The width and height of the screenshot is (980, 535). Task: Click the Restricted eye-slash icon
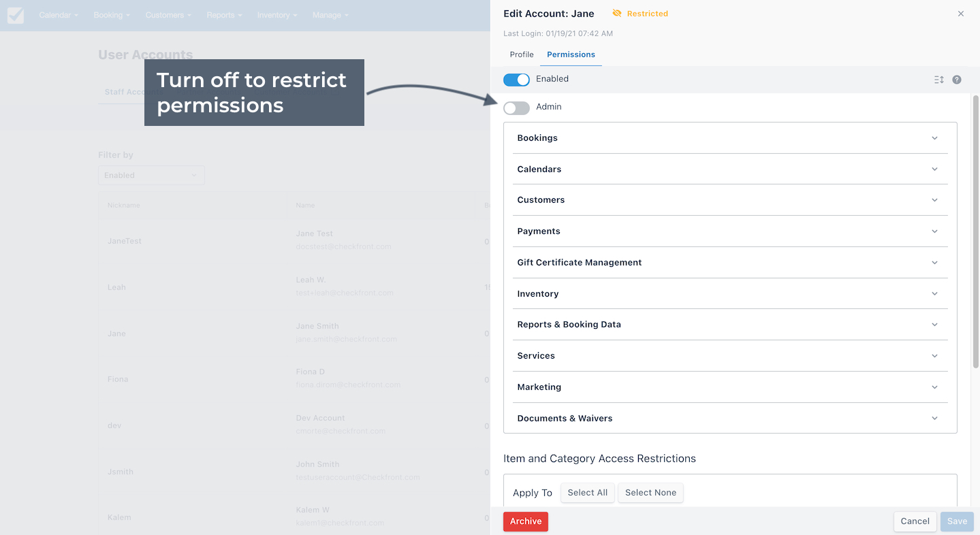(617, 14)
